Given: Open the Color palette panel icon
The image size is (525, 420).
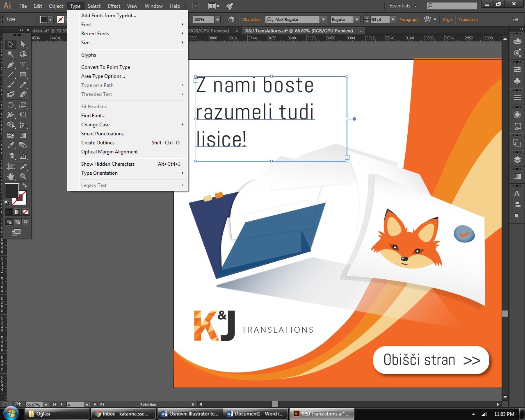Looking at the screenshot, I should coord(517,41).
